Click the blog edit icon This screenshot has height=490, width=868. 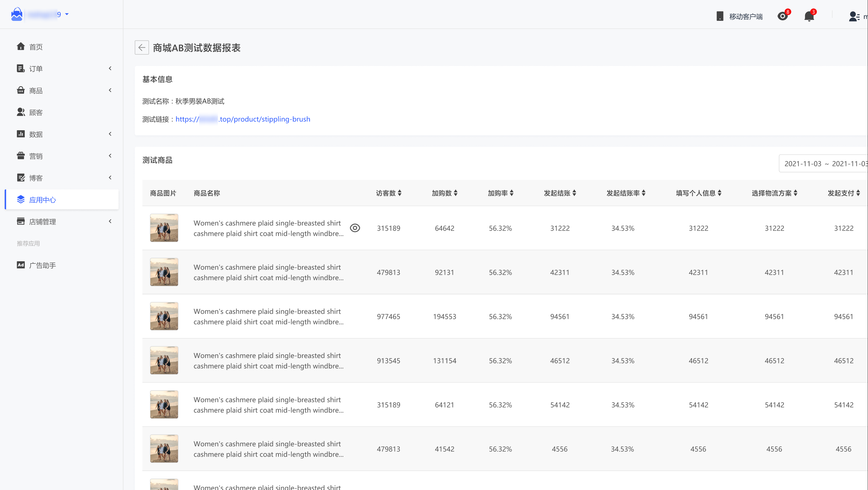tap(21, 178)
